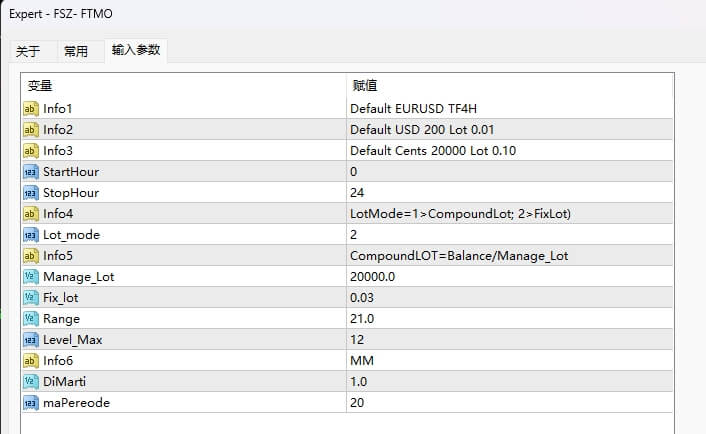The height and width of the screenshot is (434, 706).
Task: Click the integer icon next to Level_Max
Action: click(30, 339)
